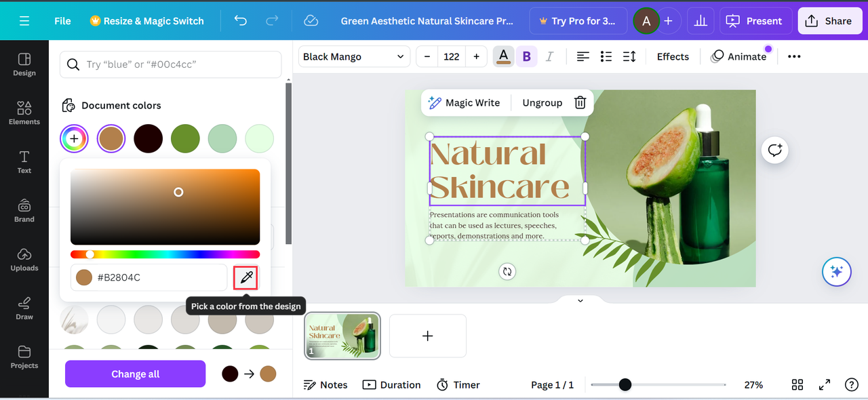The width and height of the screenshot is (868, 400).
Task: Click Ungroup in floating toolbar
Action: pos(542,102)
